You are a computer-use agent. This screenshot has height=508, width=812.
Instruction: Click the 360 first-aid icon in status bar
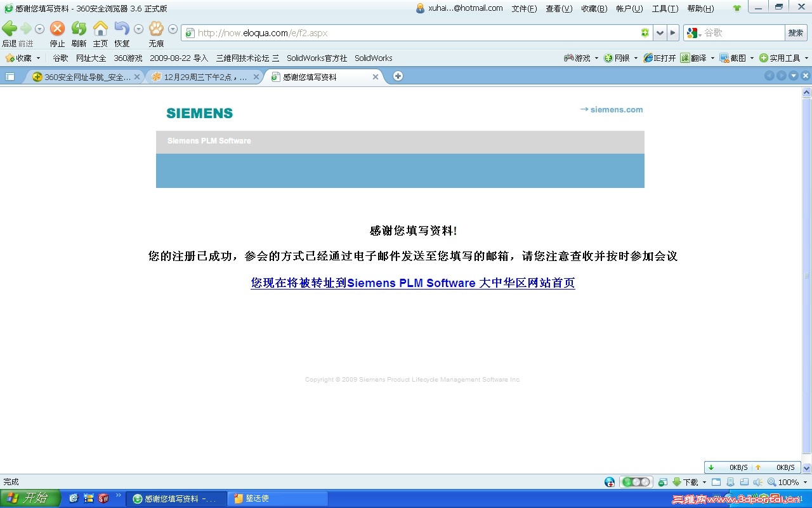(x=610, y=482)
